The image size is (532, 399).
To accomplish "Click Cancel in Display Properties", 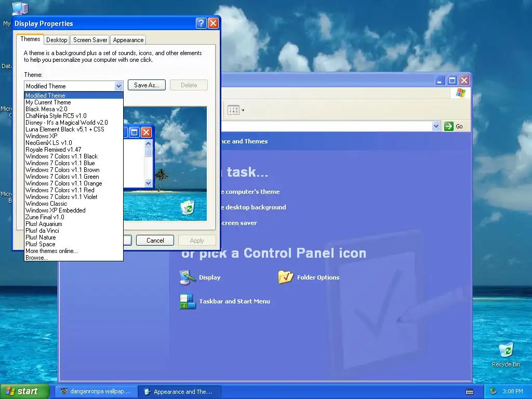I will [x=155, y=240].
